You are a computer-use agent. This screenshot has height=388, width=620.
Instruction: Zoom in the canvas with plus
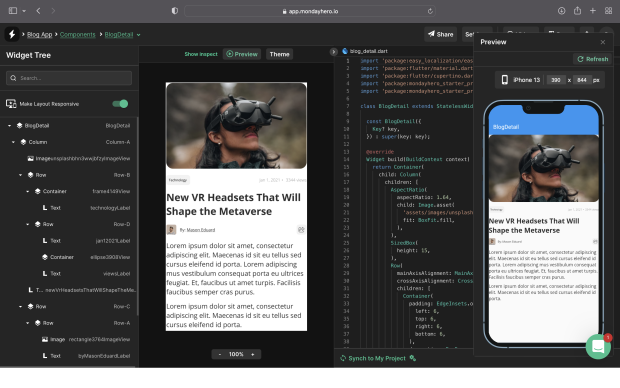tap(253, 354)
